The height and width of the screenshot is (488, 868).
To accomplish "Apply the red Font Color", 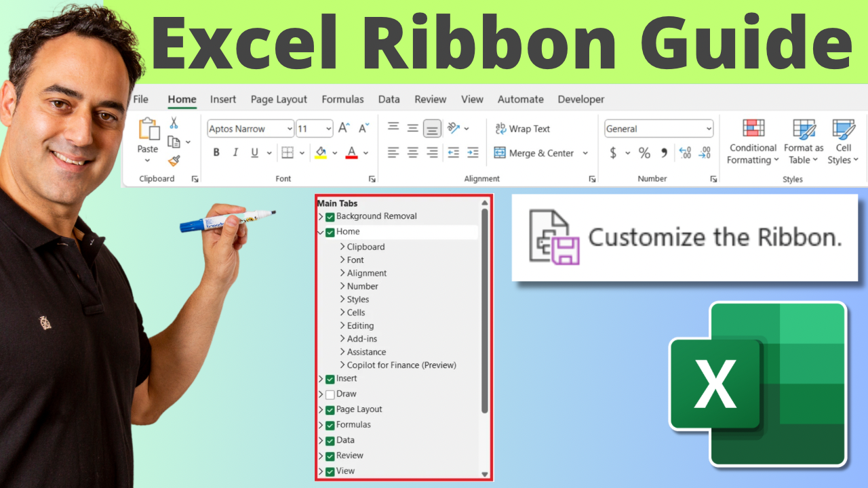I will [x=351, y=153].
